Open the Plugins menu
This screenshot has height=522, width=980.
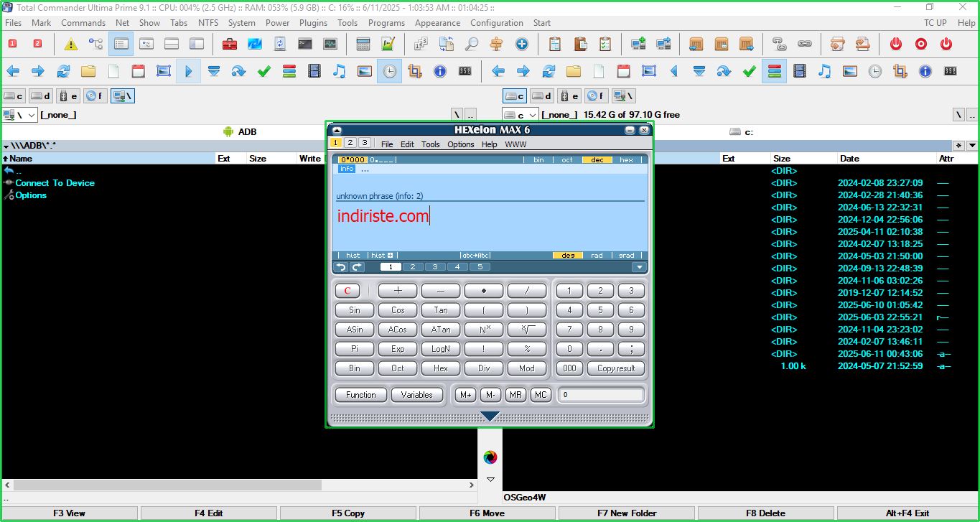pos(313,22)
